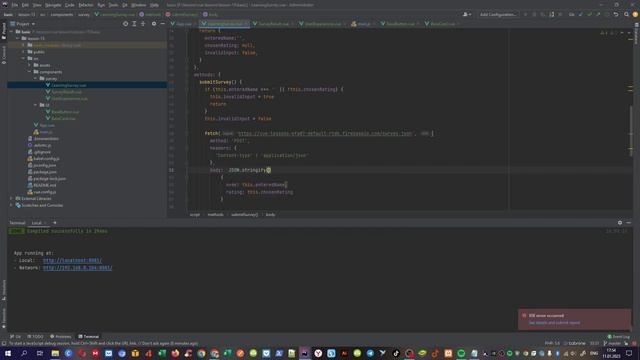Toggle read-only lock in status bar
The height and width of the screenshot is (360, 640).
click(x=626, y=344)
